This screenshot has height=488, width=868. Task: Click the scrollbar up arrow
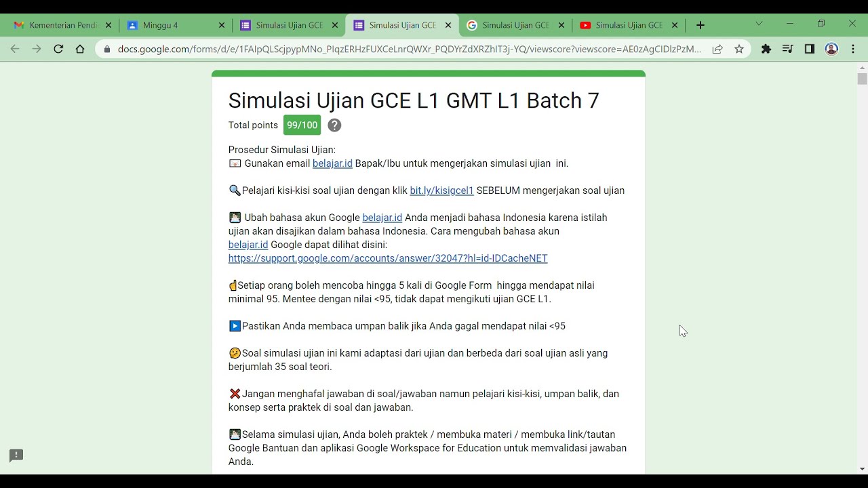(x=862, y=68)
